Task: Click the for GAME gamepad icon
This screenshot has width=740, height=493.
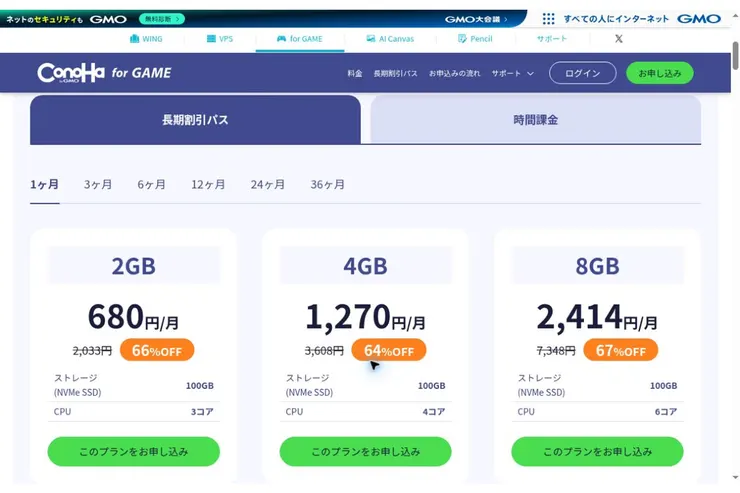Action: coord(281,39)
